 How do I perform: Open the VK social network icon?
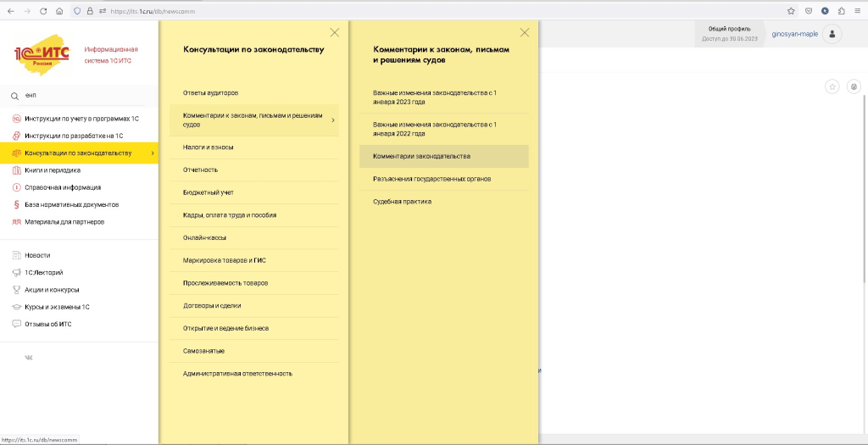(29, 358)
